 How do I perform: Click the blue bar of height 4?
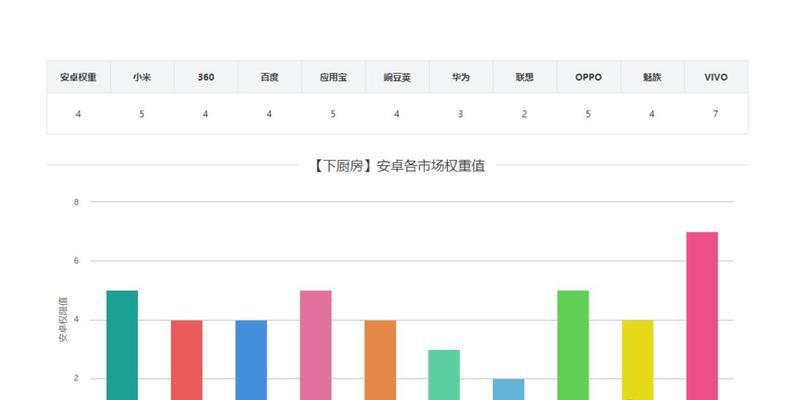[251, 360]
